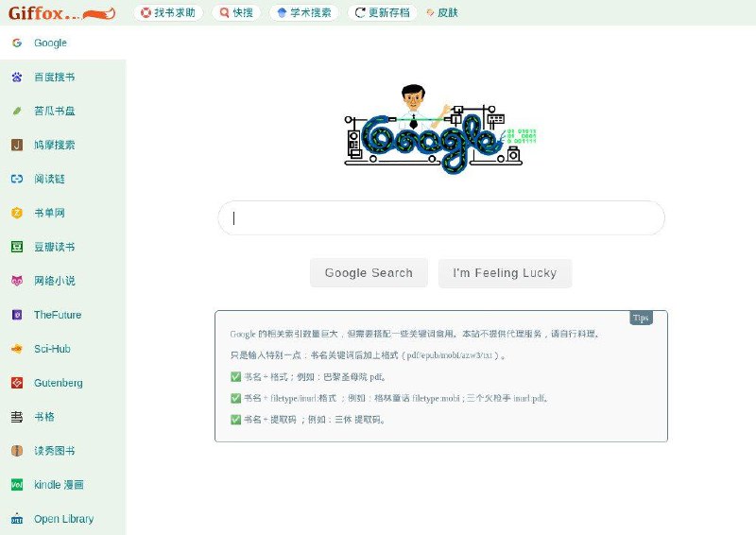This screenshot has width=756, height=535.
Task: Click the Google G icon
Action: tap(17, 43)
